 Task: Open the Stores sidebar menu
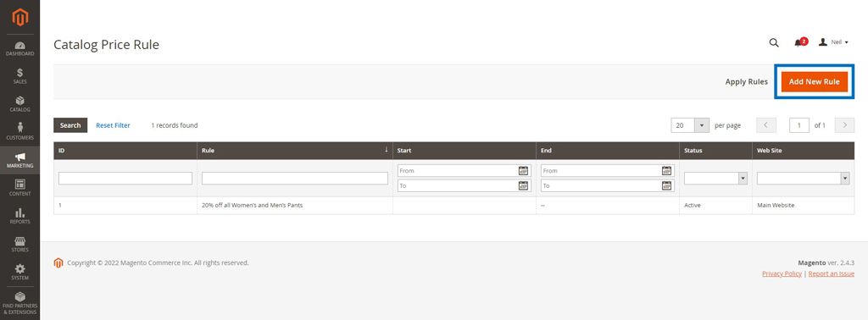20,245
